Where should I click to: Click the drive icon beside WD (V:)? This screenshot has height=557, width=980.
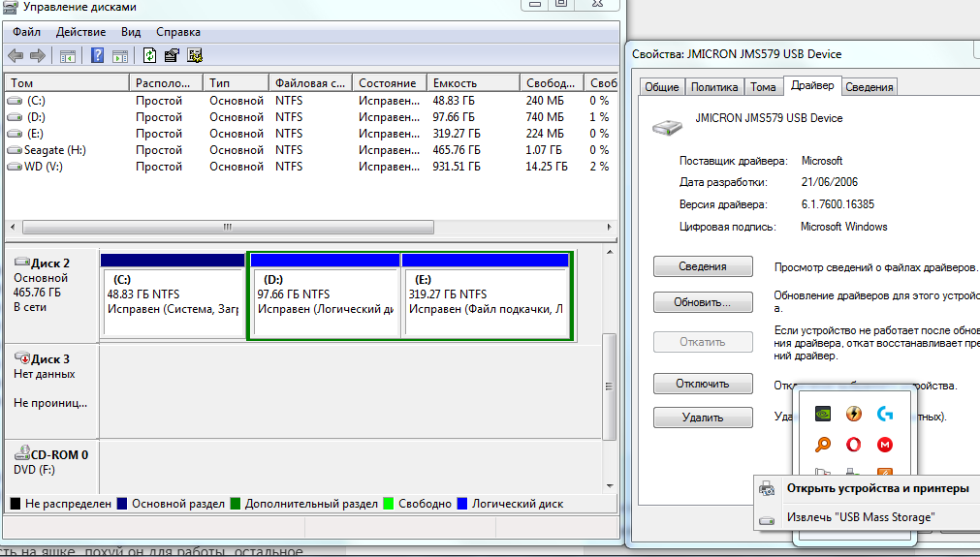pos(15,167)
